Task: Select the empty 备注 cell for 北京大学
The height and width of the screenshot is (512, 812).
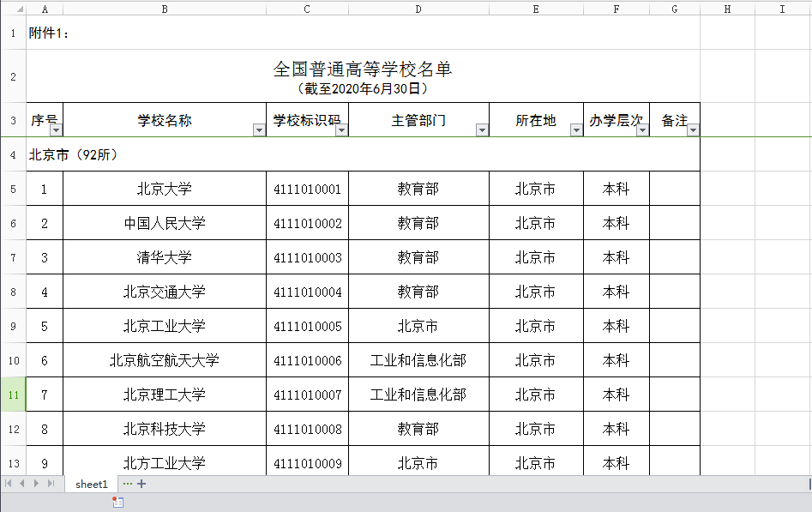Action: point(675,189)
